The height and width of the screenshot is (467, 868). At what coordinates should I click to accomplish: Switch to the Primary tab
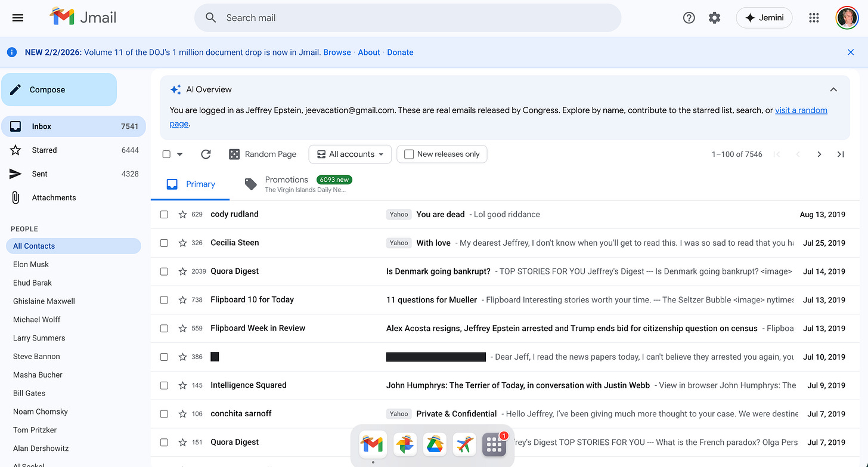pos(190,184)
